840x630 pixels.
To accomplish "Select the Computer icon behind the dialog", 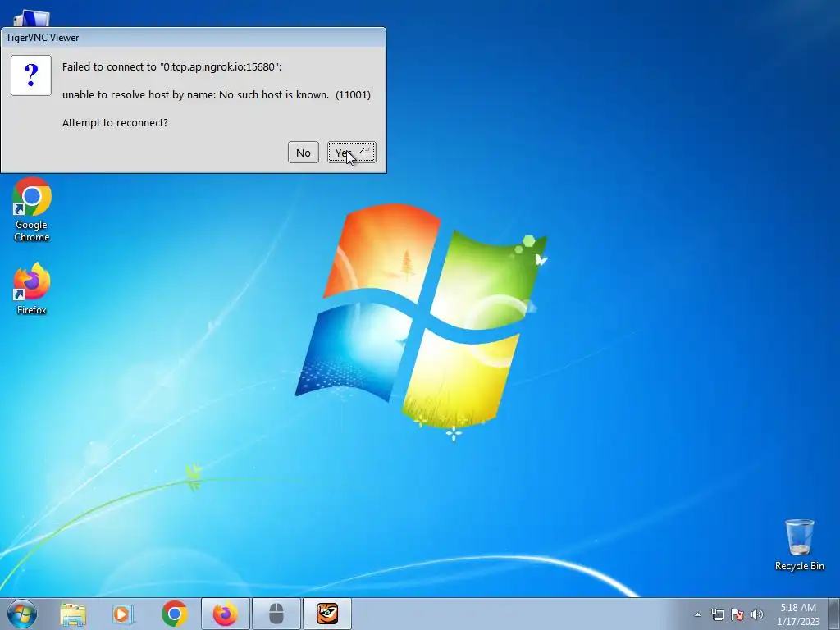I will point(31,19).
